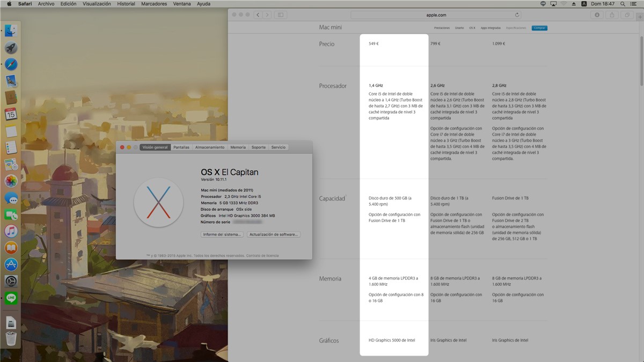Open the Ayuda menu
Image resolution: width=644 pixels, height=362 pixels.
click(x=204, y=4)
